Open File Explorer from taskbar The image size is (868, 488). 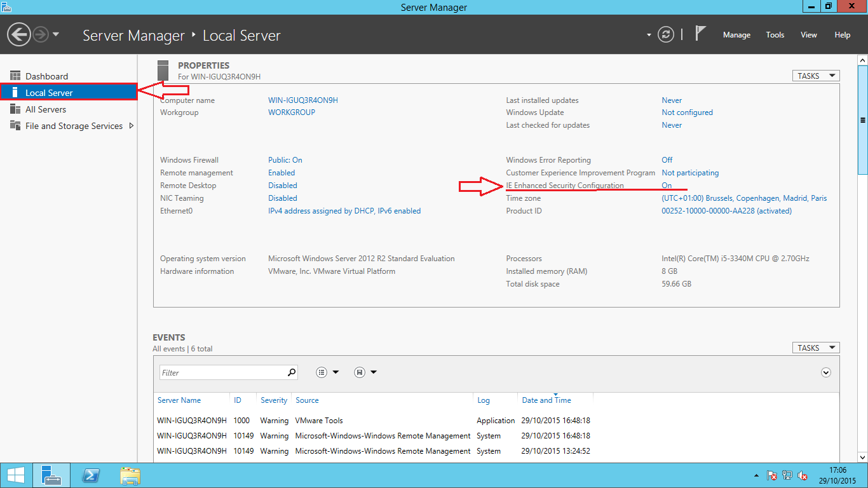[130, 475]
